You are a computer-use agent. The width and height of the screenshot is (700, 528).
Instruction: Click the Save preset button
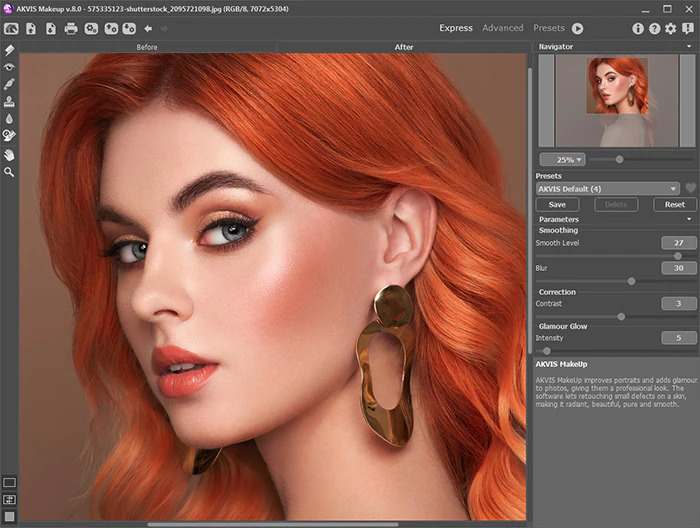tap(557, 204)
